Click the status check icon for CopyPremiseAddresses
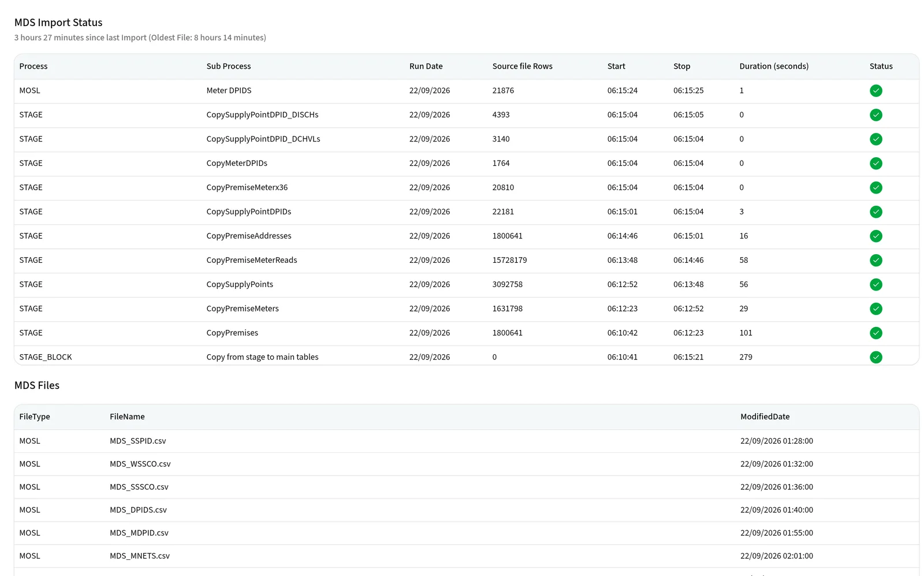This screenshot has height=576, width=924. tap(876, 236)
